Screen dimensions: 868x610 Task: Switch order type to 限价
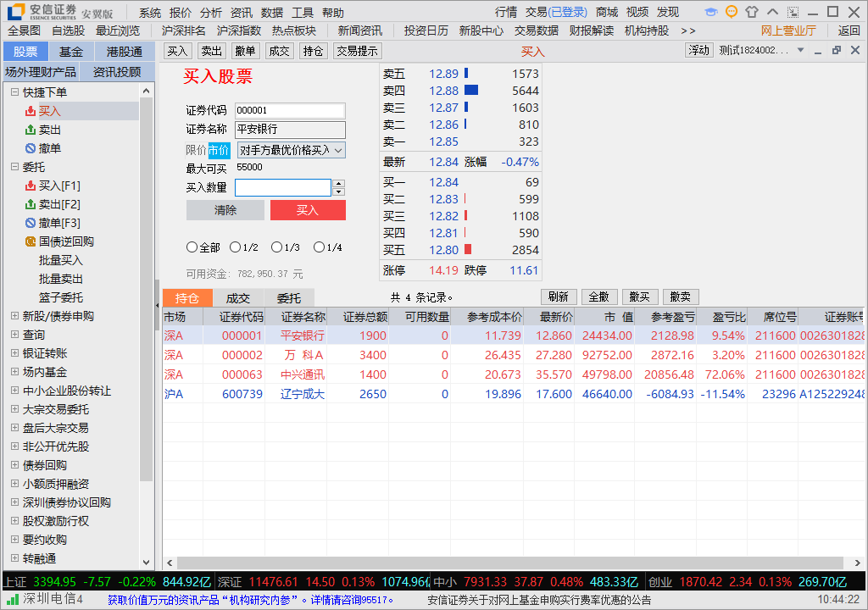tap(196, 150)
